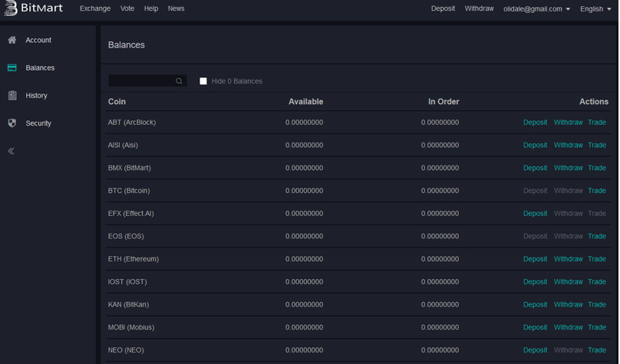Open the Vote menu item
The image size is (620, 364).
click(127, 8)
